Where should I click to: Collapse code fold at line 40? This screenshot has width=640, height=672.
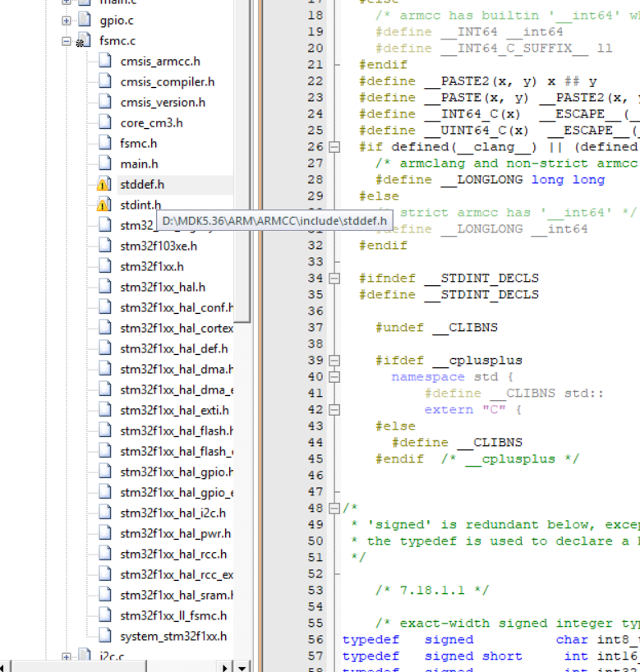pos(334,377)
